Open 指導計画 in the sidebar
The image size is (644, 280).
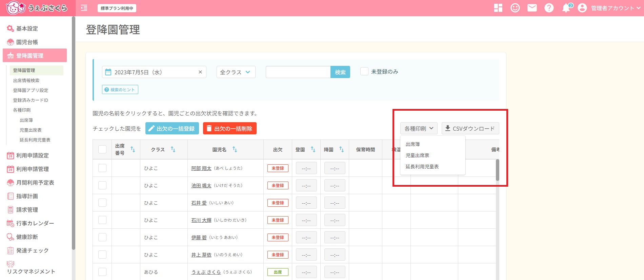coord(27,196)
